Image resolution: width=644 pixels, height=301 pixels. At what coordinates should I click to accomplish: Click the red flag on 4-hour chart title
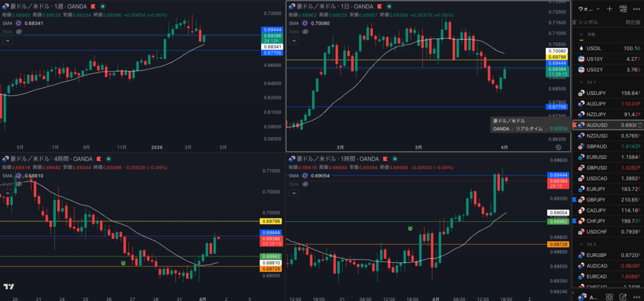[99, 159]
